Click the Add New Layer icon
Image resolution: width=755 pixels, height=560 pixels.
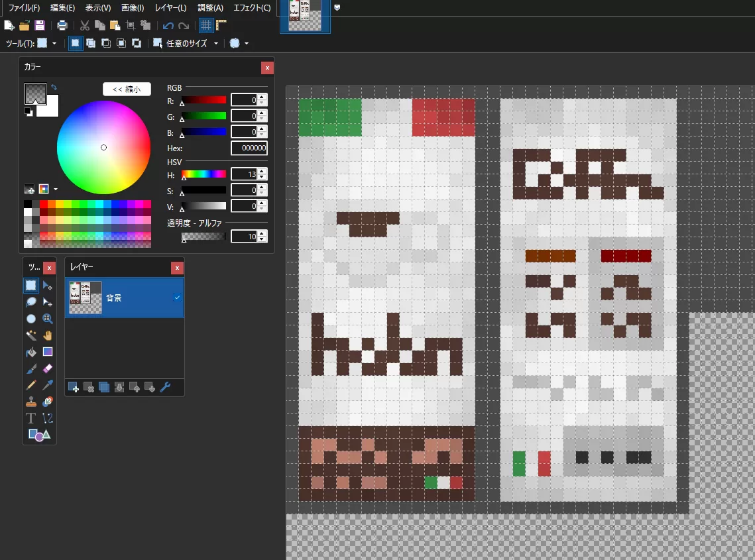[74, 387]
